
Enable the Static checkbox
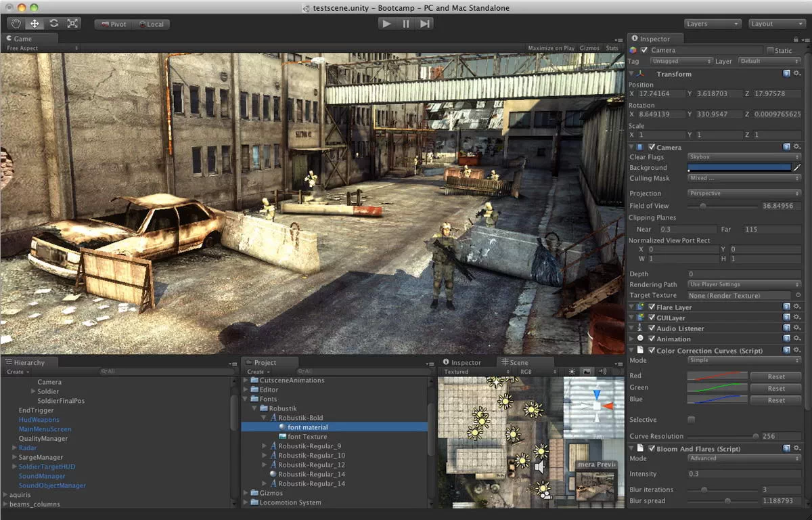pyautogui.click(x=770, y=50)
